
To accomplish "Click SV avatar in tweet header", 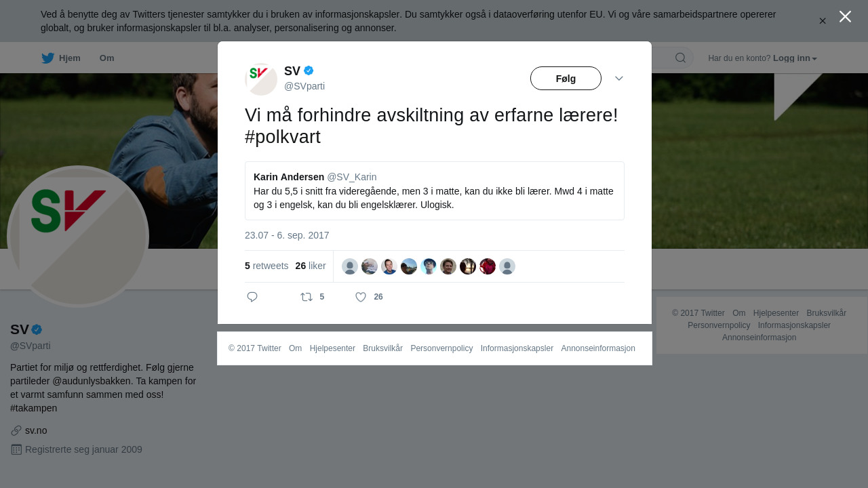I will [261, 79].
